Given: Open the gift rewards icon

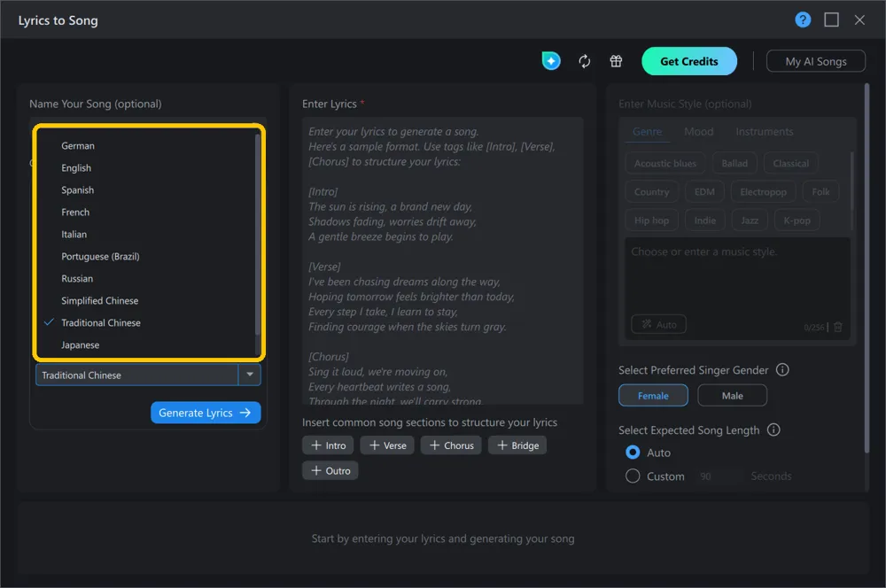Looking at the screenshot, I should click(616, 61).
